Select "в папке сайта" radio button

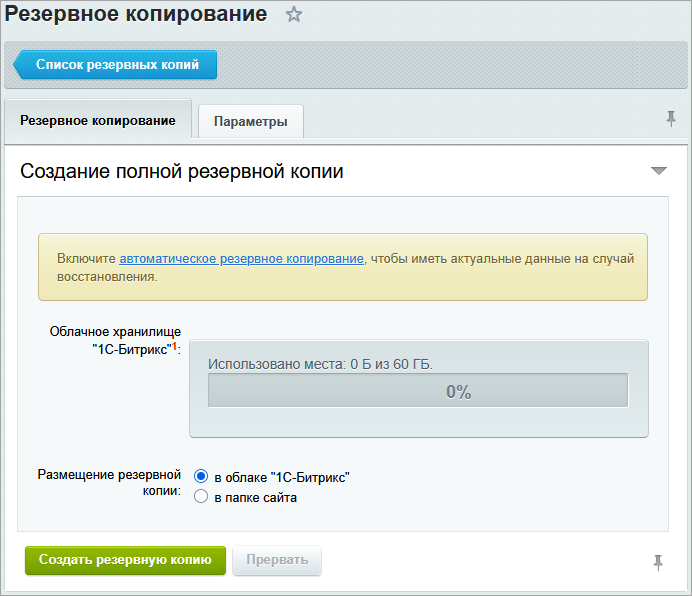tap(200, 496)
